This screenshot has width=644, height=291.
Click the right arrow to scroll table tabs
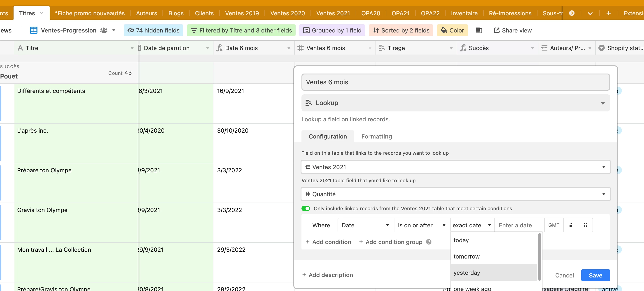[x=572, y=13]
